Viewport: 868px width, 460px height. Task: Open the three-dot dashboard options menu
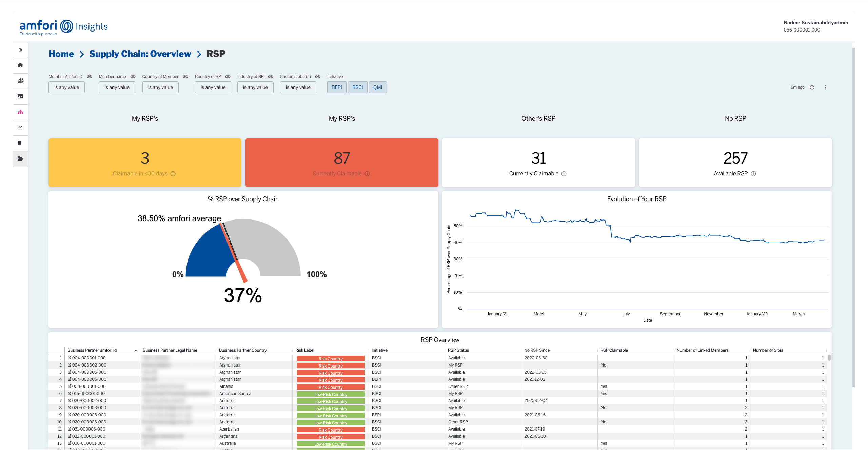(x=826, y=87)
